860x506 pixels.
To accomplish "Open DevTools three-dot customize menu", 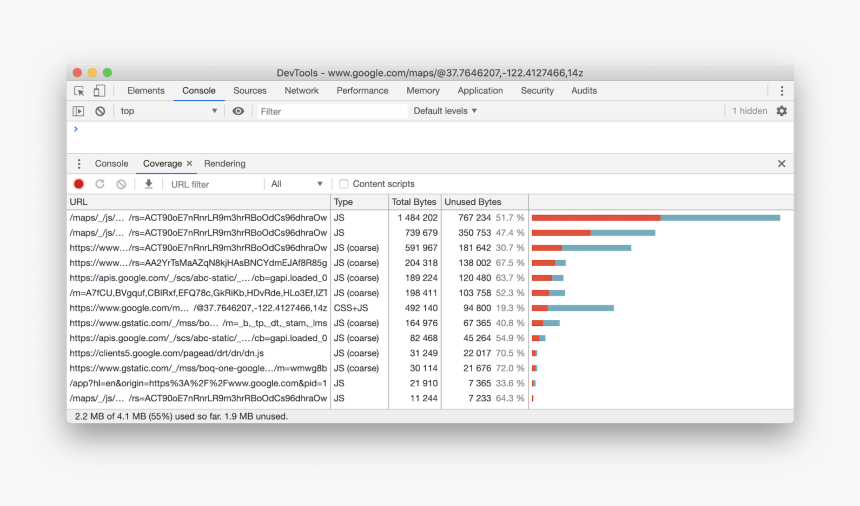I will click(x=782, y=91).
